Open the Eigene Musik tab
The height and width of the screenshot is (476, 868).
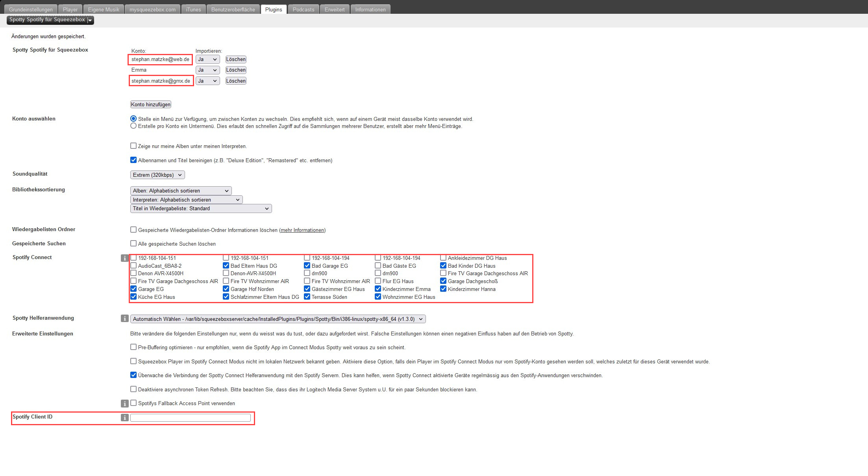tap(104, 9)
